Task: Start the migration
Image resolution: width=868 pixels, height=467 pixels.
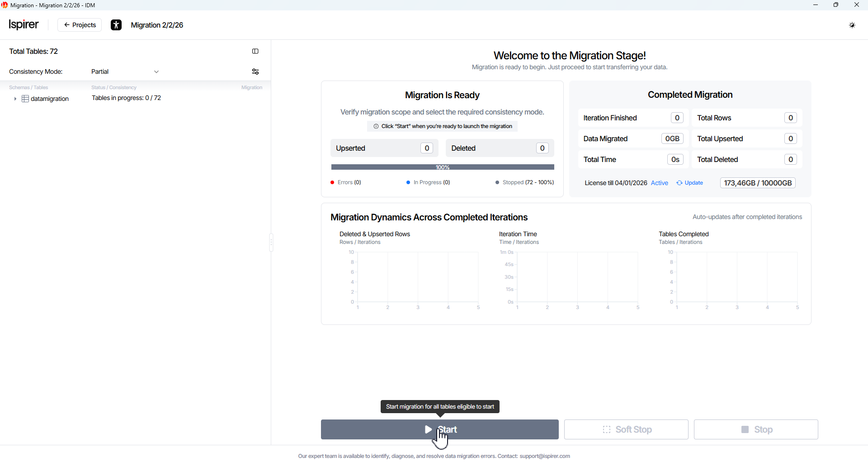Action: (439, 429)
